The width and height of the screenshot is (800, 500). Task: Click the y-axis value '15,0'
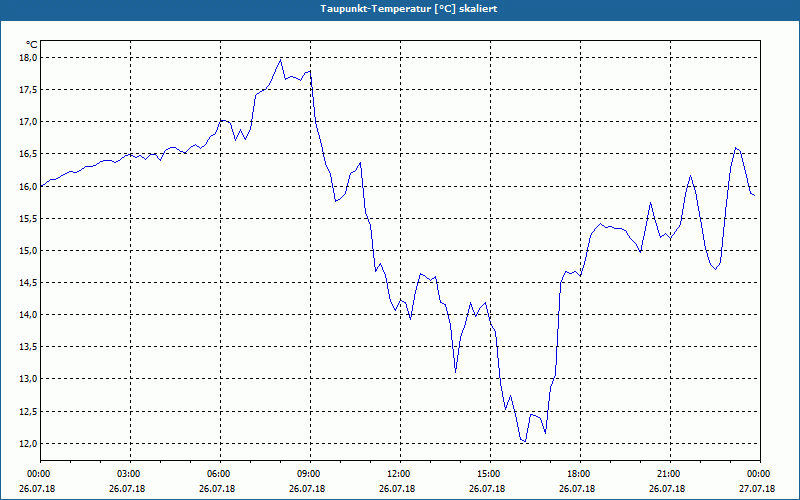coord(29,251)
